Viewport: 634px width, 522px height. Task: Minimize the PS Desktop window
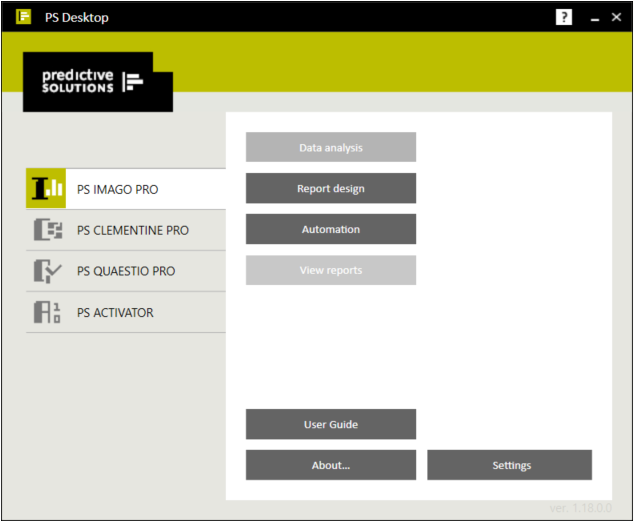click(x=594, y=18)
